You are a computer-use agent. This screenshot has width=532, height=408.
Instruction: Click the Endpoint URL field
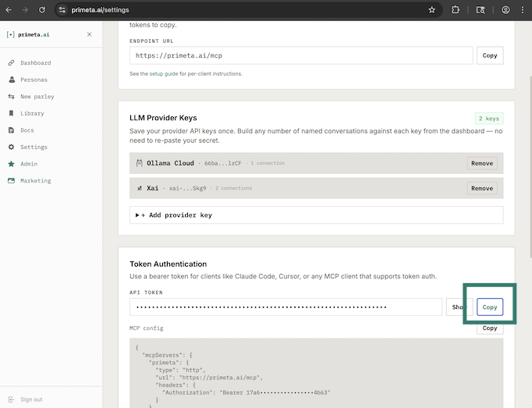click(x=301, y=55)
